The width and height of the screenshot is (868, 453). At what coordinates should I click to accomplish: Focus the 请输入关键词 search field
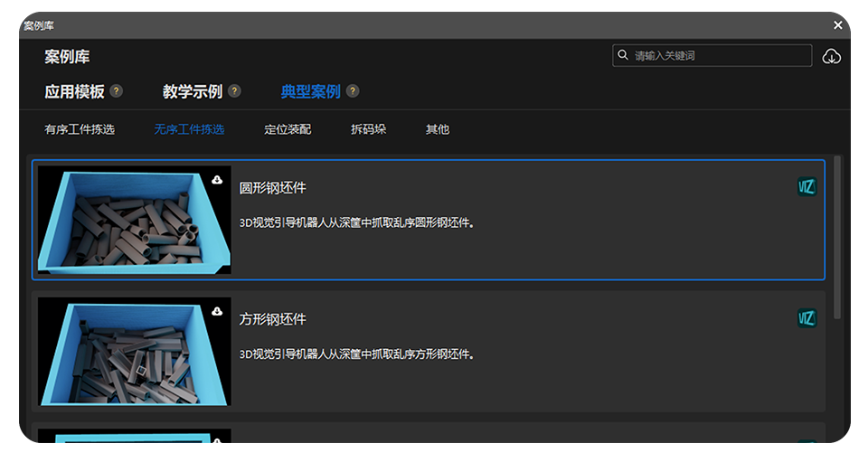click(712, 55)
